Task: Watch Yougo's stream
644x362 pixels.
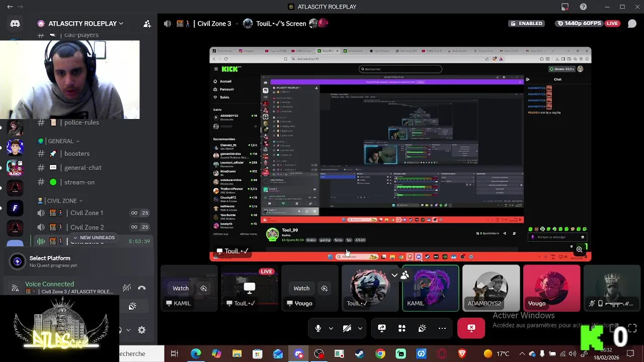Action: coord(301,288)
